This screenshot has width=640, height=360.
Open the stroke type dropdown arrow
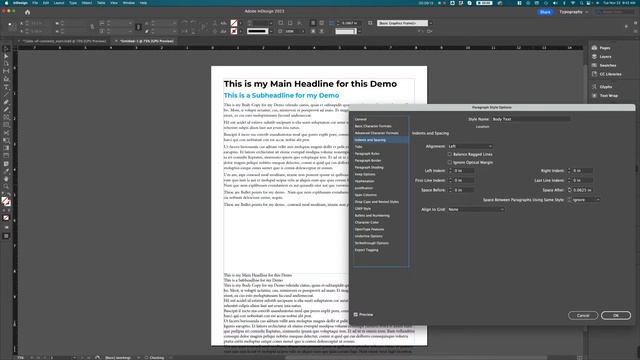point(271,31)
